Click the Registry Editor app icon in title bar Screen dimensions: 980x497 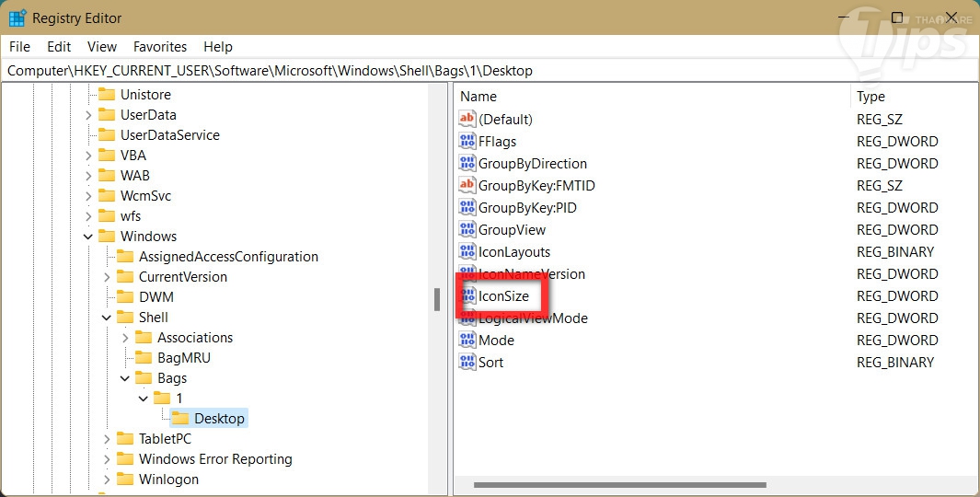coord(17,18)
